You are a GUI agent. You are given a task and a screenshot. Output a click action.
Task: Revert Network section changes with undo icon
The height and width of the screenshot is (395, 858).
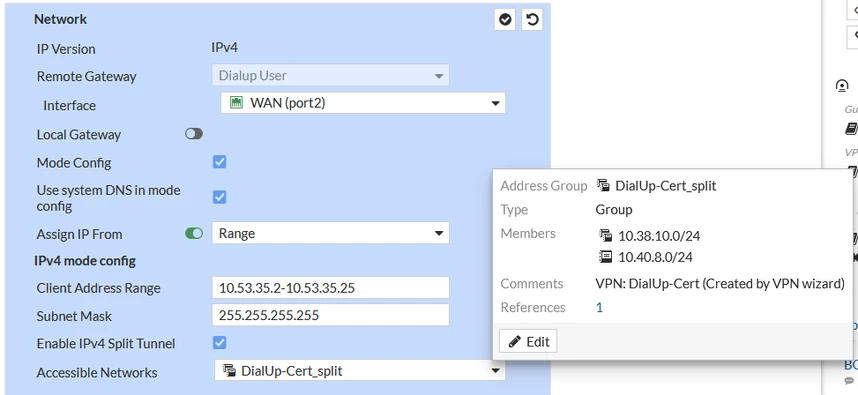point(532,20)
